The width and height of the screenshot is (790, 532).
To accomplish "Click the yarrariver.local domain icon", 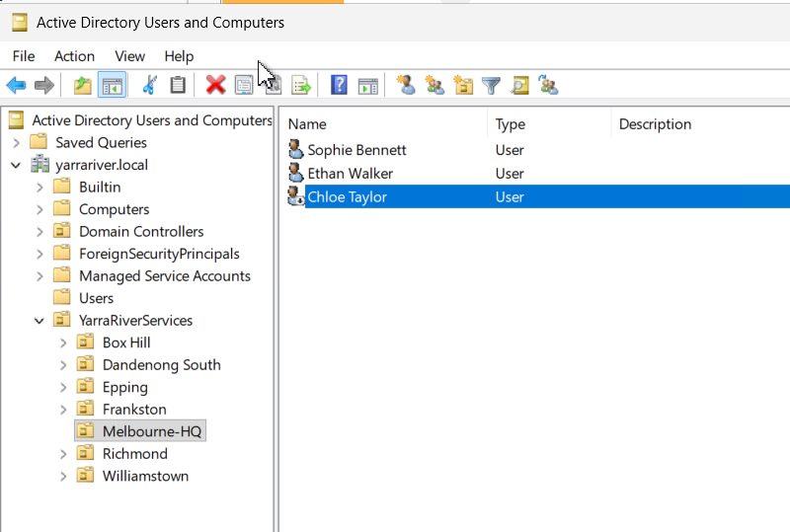I will (39, 164).
